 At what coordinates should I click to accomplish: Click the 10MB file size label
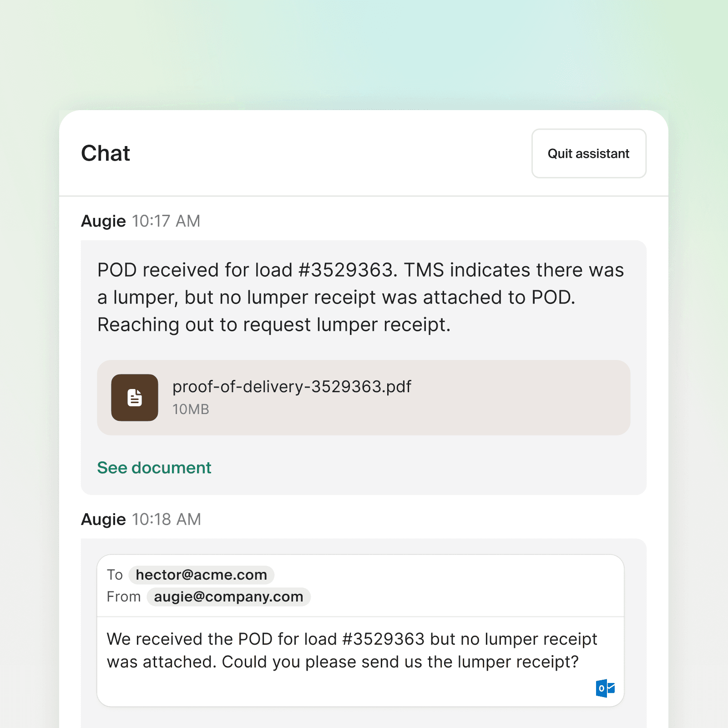(x=191, y=409)
